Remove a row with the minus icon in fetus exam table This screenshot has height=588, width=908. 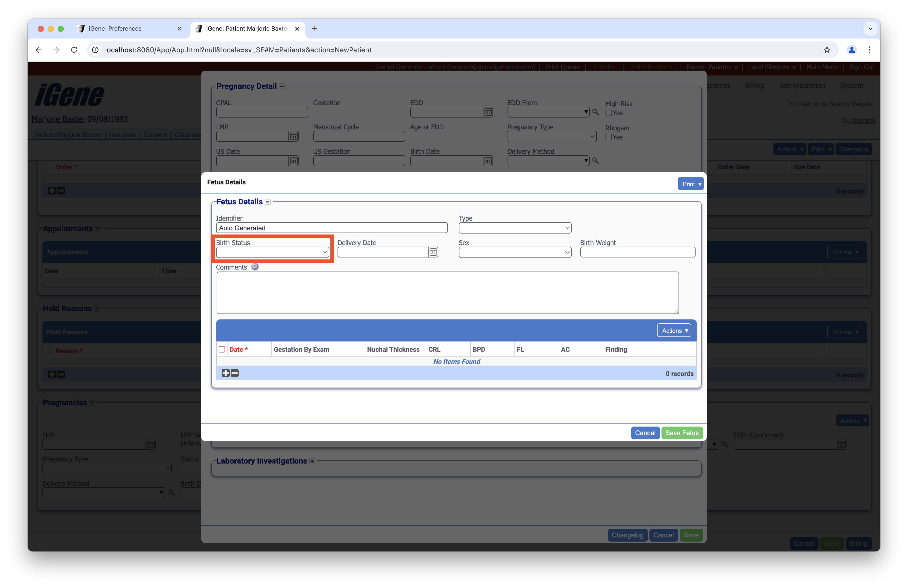(235, 373)
